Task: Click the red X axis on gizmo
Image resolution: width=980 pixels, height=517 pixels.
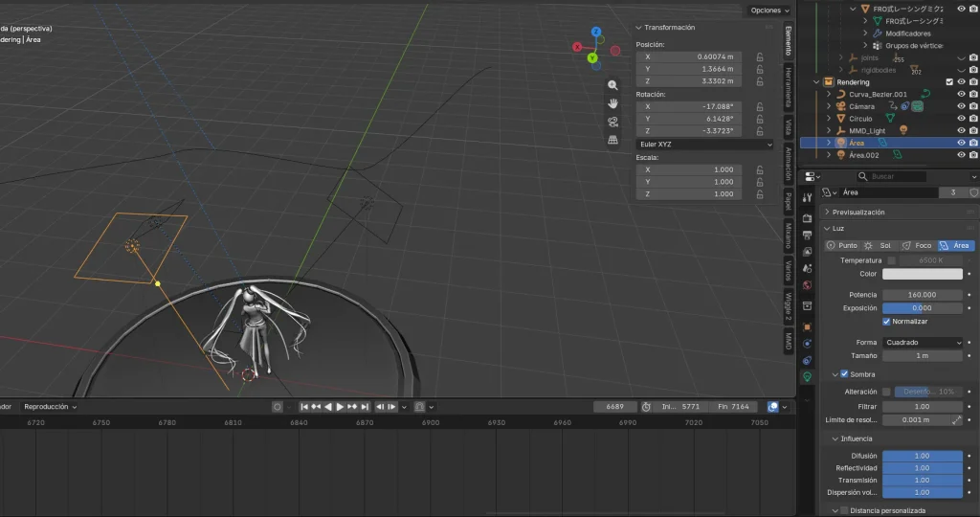Action: pos(577,47)
